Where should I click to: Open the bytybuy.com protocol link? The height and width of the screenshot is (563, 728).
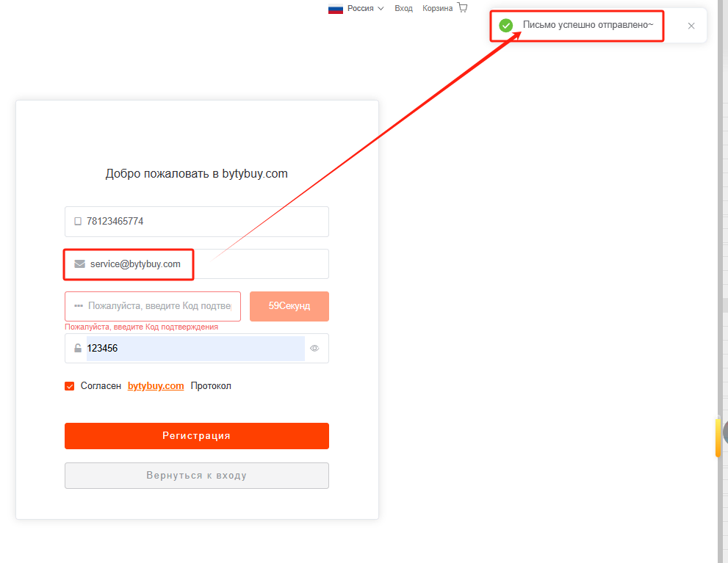pyautogui.click(x=156, y=386)
